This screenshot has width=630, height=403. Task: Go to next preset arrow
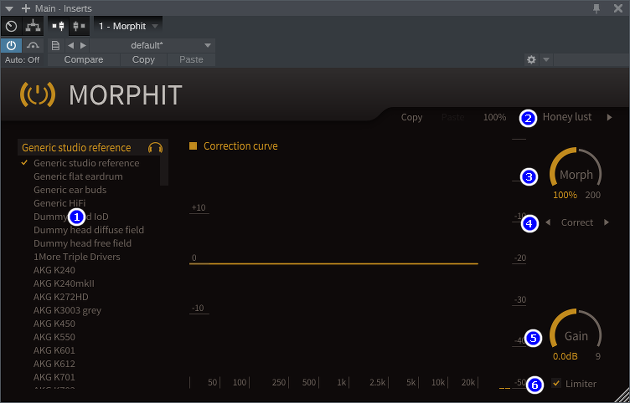(83, 45)
